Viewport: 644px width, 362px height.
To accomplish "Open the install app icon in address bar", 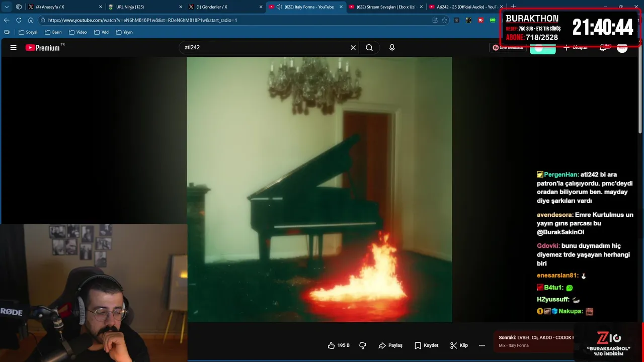I will [435, 20].
